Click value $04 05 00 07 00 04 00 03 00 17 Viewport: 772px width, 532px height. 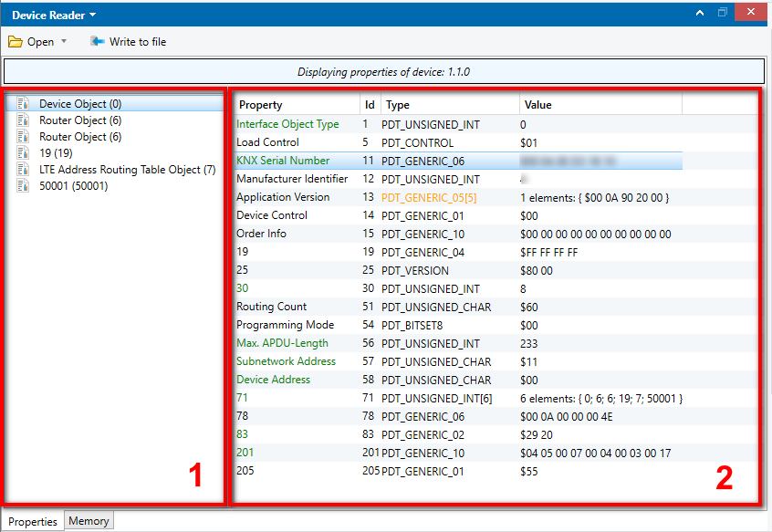tap(595, 453)
